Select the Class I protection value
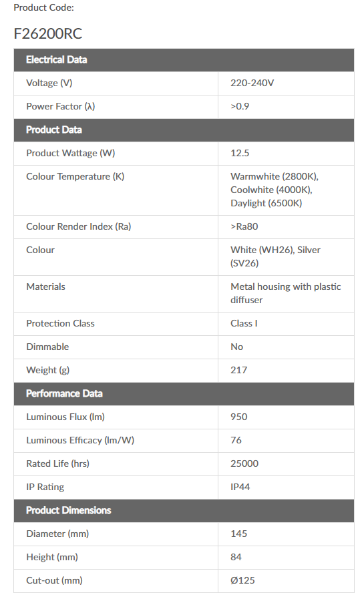This screenshot has height=601, width=364. 244,323
